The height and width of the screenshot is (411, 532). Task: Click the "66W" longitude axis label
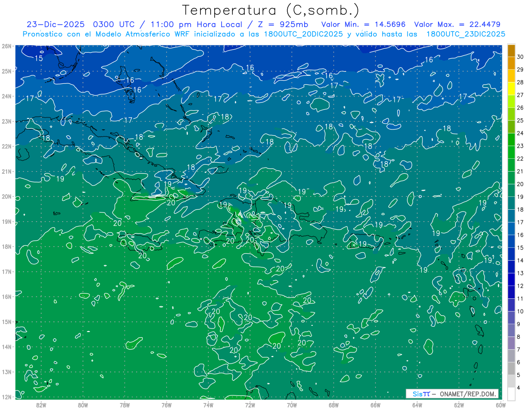pos(375,404)
